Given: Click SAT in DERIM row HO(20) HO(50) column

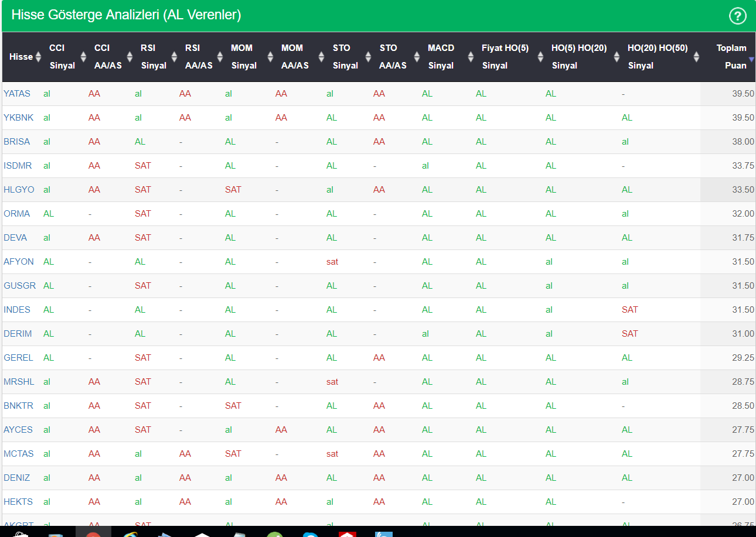Looking at the screenshot, I should pyautogui.click(x=630, y=334).
